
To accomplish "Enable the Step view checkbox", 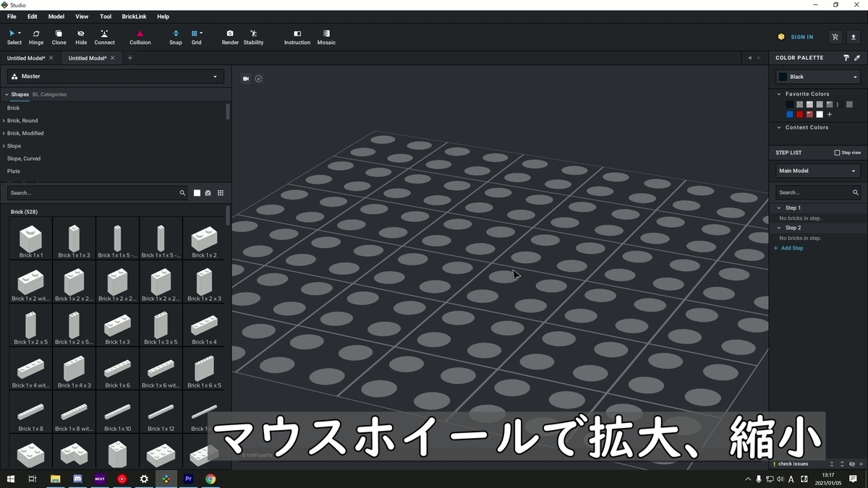I will tap(838, 153).
